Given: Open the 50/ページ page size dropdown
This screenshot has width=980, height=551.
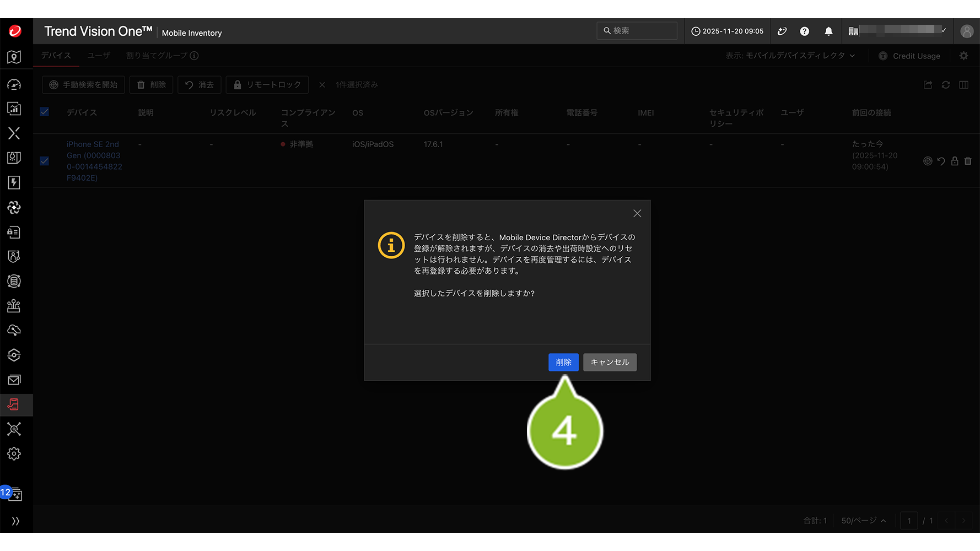Looking at the screenshot, I should click(x=863, y=521).
